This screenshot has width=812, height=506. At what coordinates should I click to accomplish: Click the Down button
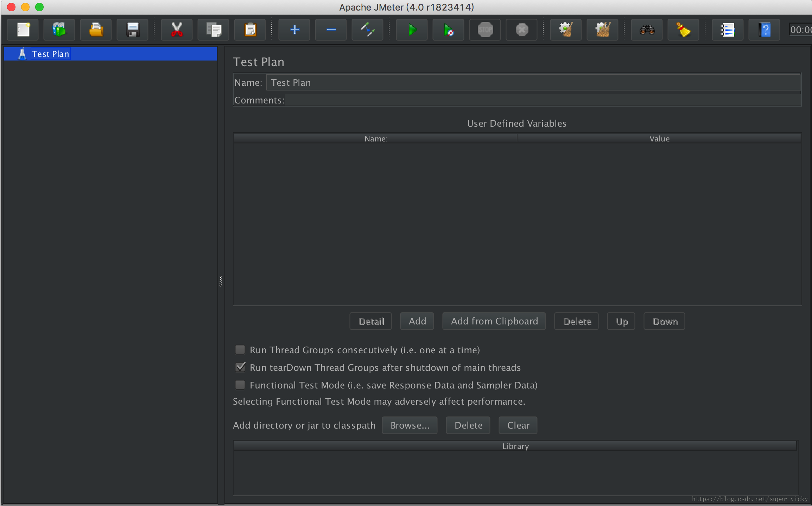click(665, 321)
